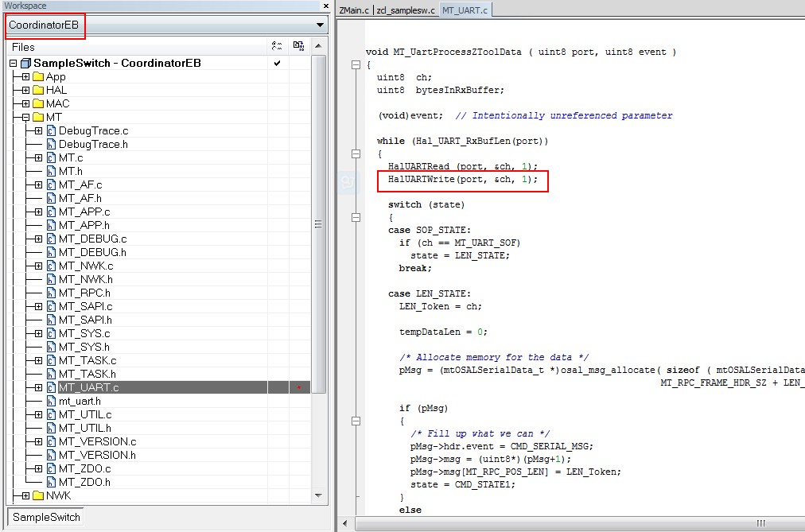Expand the MT_UART.c file node
Image resolution: width=805 pixels, height=532 pixels.
[38, 387]
